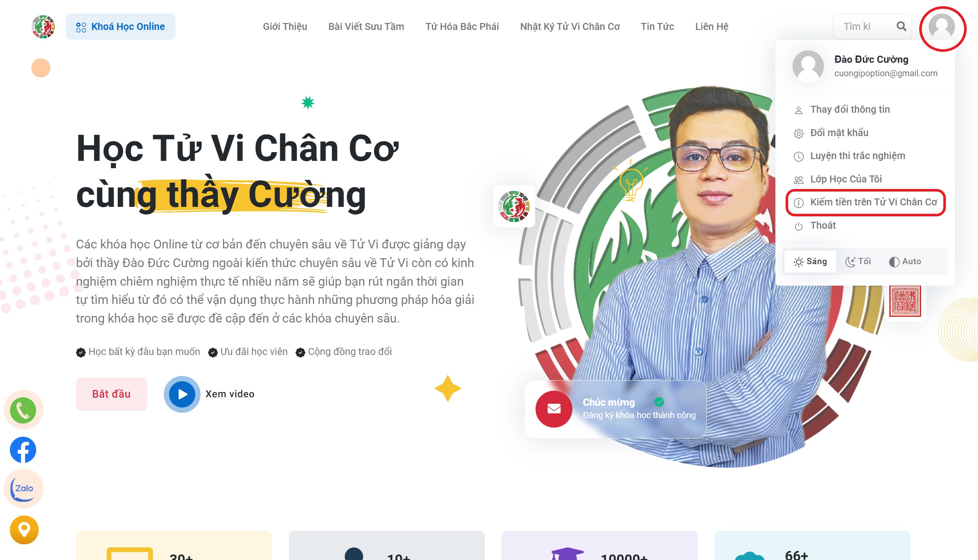This screenshot has height=560, width=978.
Task: Toggle the user avatar dropdown menu
Action: (941, 27)
